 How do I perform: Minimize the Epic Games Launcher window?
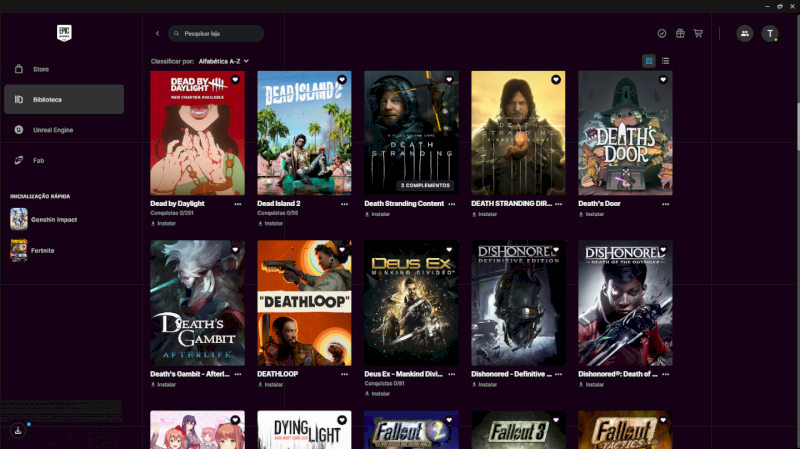tap(767, 6)
